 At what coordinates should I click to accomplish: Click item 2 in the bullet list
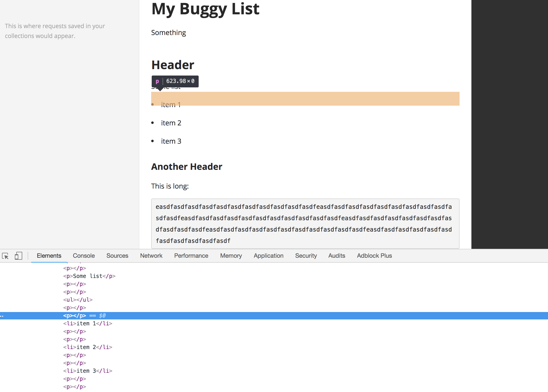click(171, 123)
